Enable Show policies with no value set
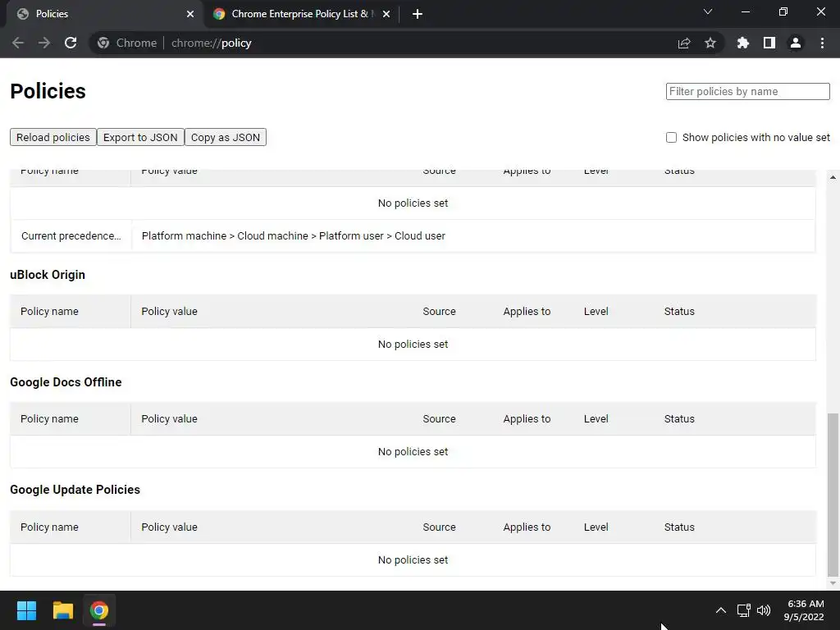 [x=671, y=138]
